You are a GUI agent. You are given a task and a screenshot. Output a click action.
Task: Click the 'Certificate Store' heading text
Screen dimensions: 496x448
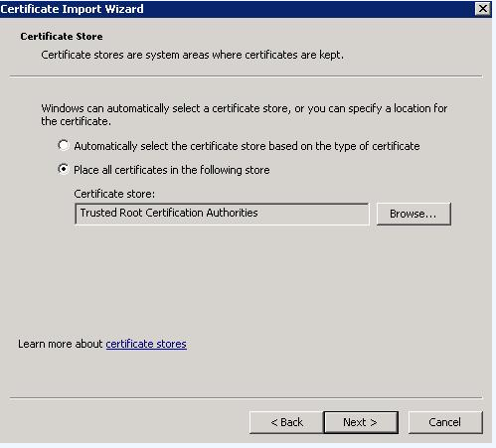point(62,36)
